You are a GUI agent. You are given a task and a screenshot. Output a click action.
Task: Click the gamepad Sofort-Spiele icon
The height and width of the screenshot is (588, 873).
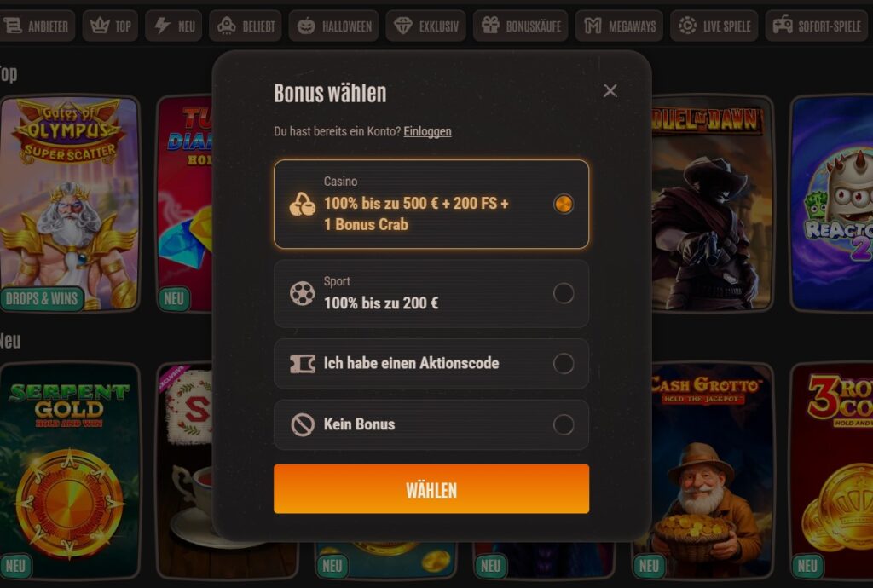click(x=783, y=26)
